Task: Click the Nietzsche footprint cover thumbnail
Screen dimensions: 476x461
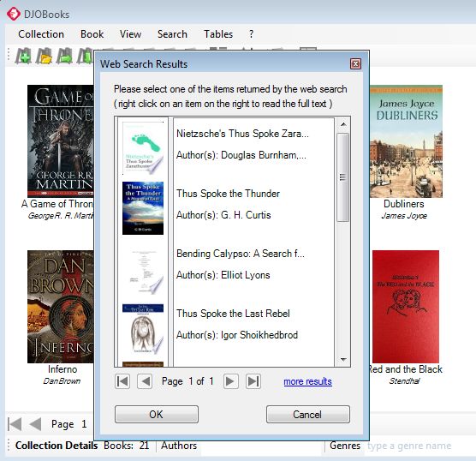Action: click(x=143, y=148)
